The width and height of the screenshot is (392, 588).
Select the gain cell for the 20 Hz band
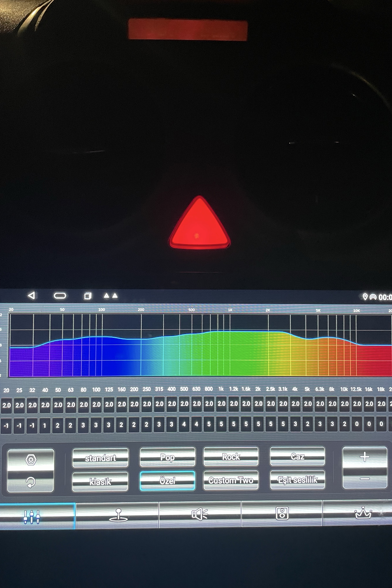[6, 426]
